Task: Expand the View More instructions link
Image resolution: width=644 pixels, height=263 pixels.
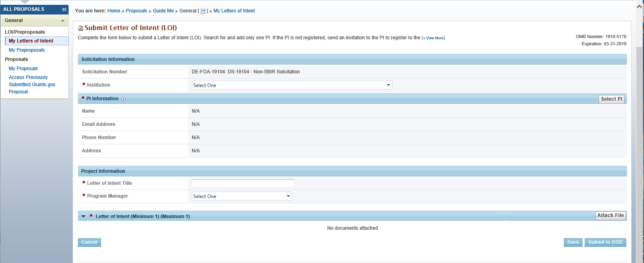Action: (x=435, y=38)
